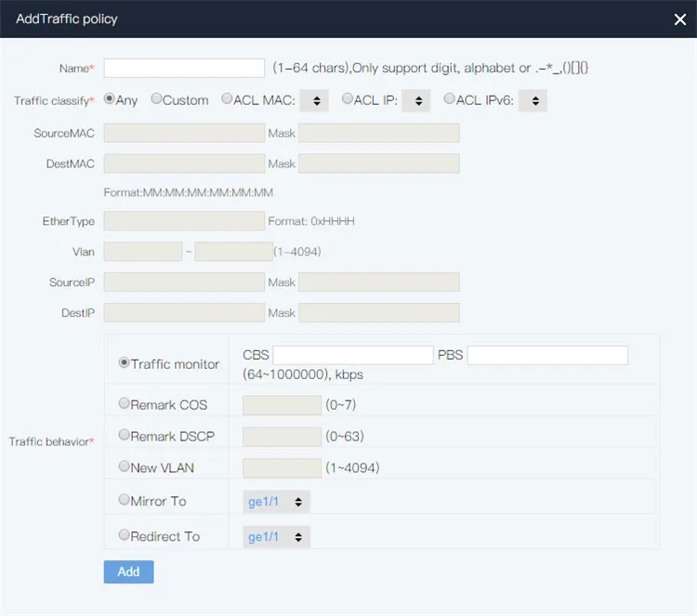
Task: Choose the ACL MAC radio button
Action: [227, 99]
